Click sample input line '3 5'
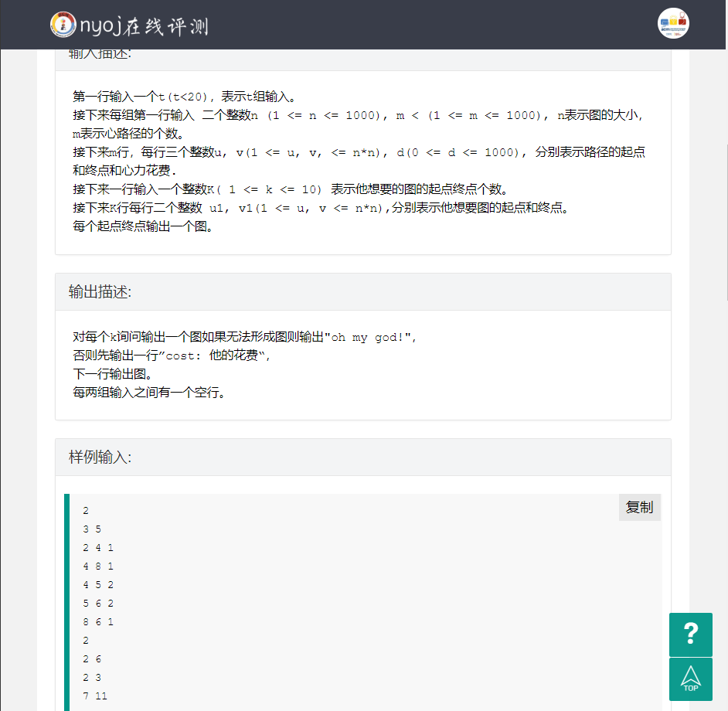The height and width of the screenshot is (711, 728). point(92,529)
